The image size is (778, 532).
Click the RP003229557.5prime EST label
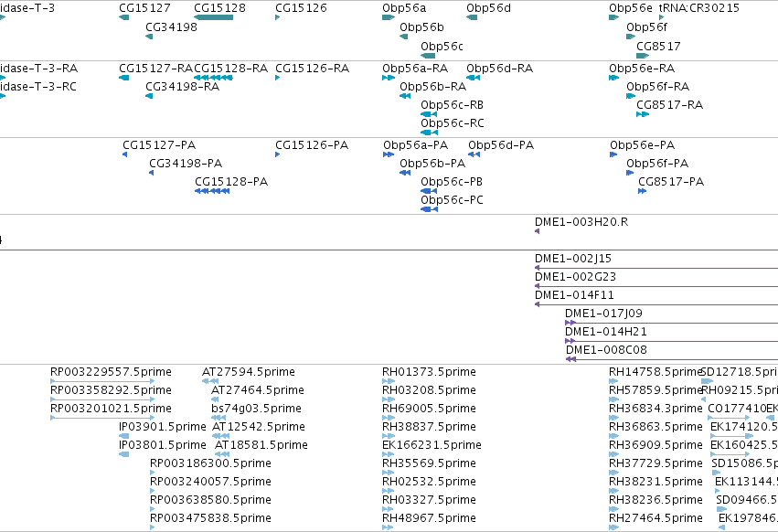click(111, 372)
